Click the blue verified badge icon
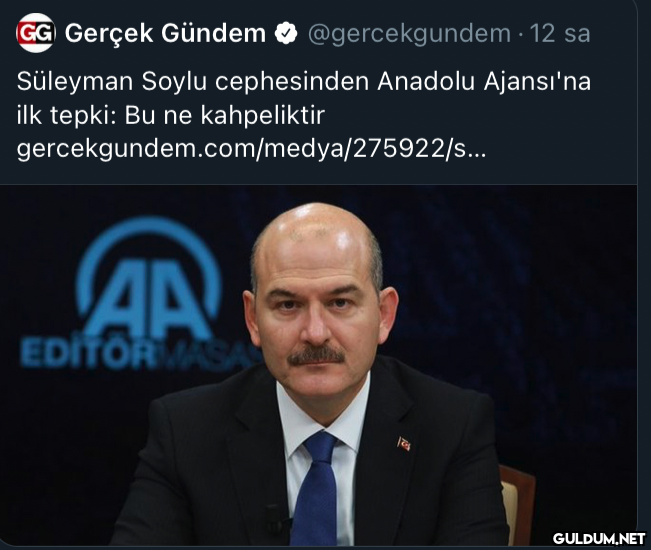 (x=286, y=34)
